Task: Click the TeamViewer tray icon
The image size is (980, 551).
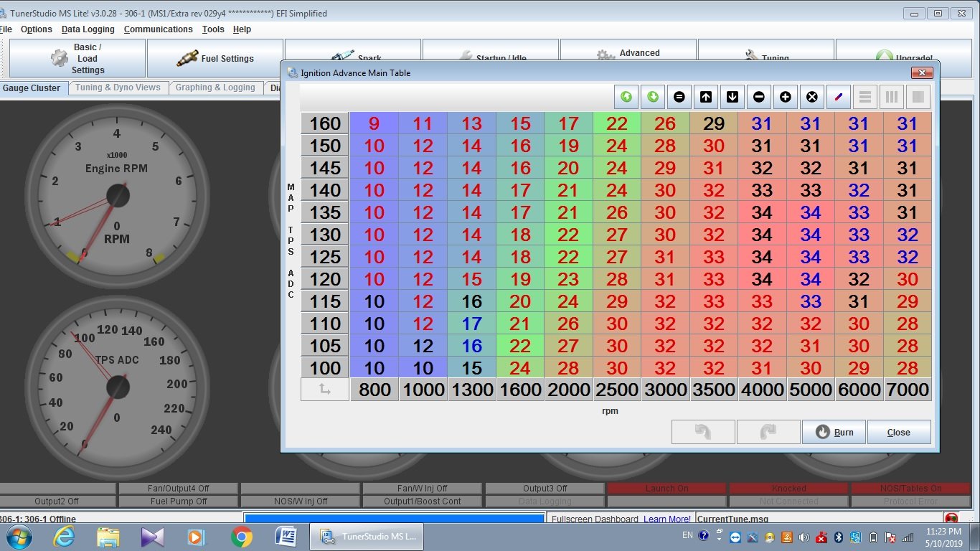Action: coord(735,537)
